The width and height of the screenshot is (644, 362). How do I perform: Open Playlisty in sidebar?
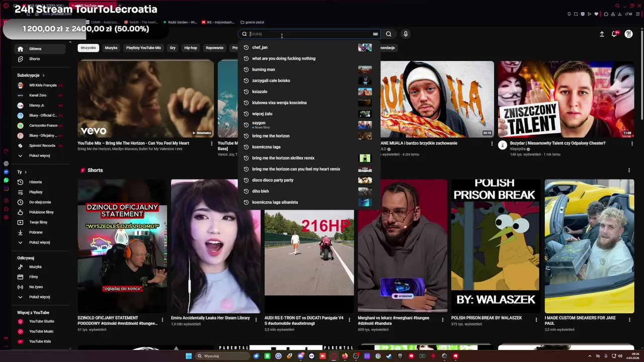[40, 192]
